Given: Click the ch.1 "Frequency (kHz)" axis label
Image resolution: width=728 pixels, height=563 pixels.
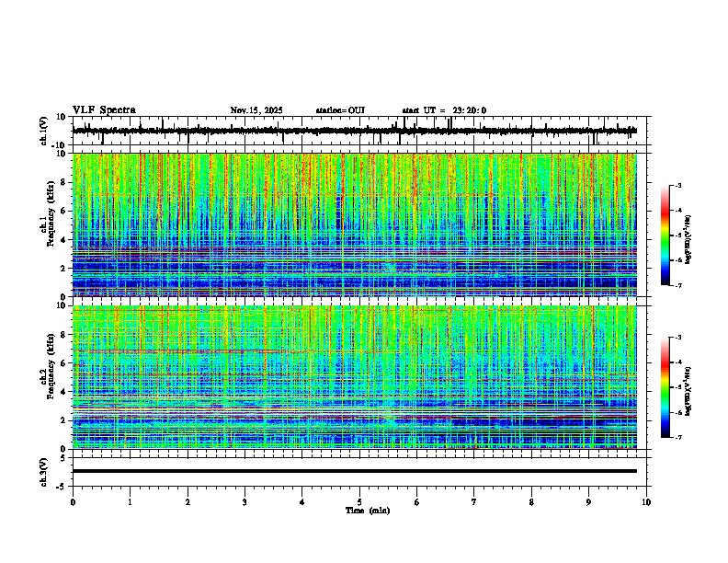Looking at the screenshot, I should pyautogui.click(x=51, y=213).
